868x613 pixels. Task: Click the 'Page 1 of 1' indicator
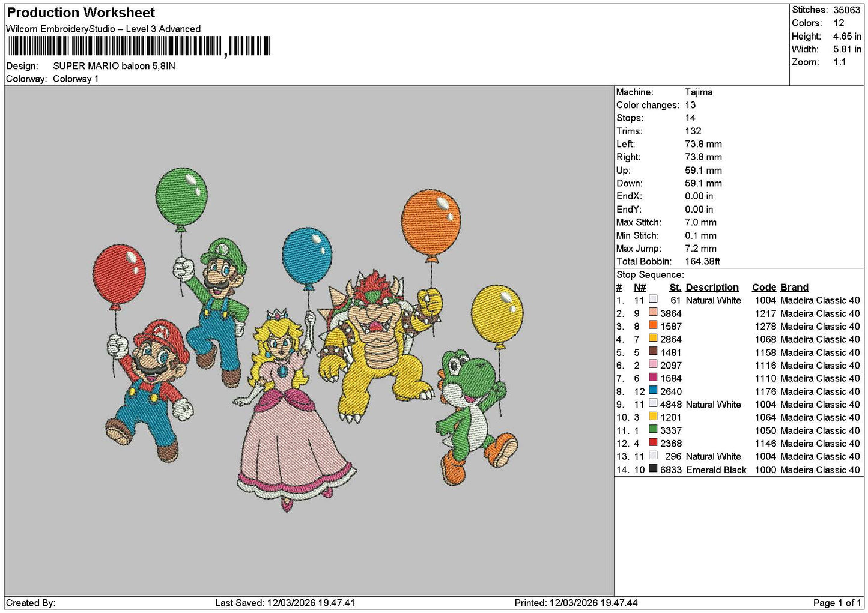[x=837, y=603]
